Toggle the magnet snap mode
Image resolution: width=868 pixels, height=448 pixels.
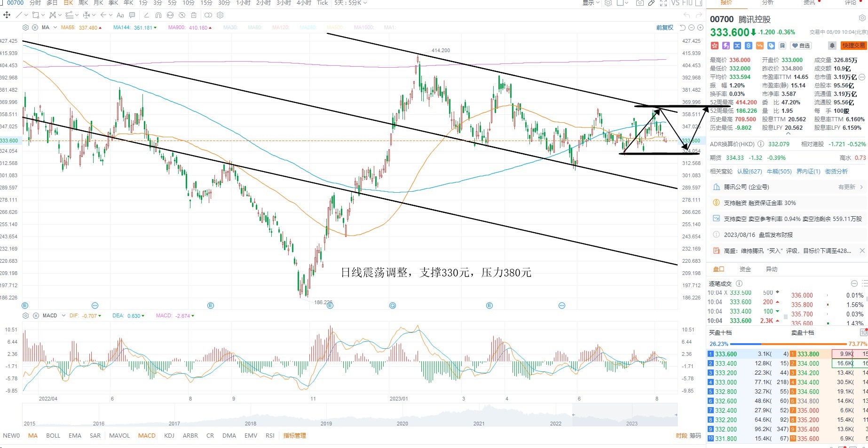158,15
